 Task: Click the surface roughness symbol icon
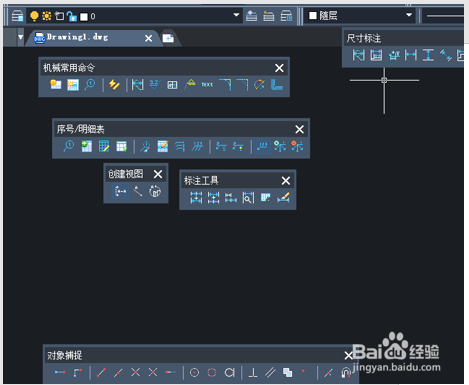(155, 85)
